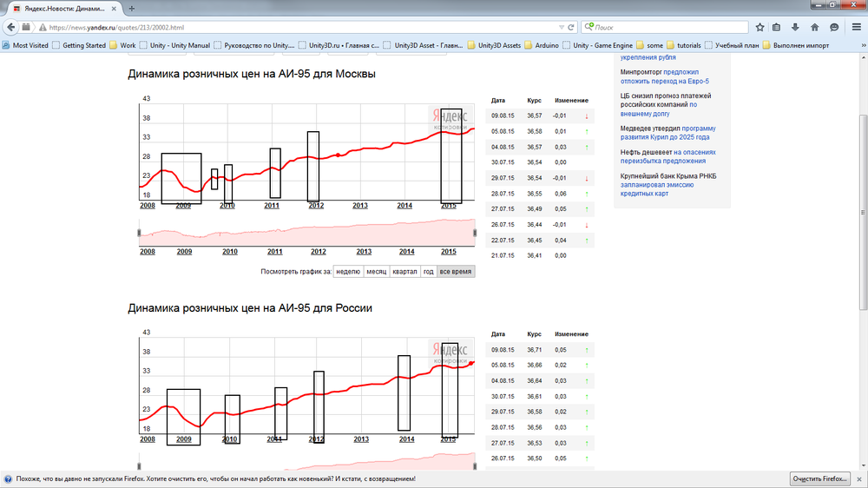Reload the page with the refresh icon

coord(571,27)
